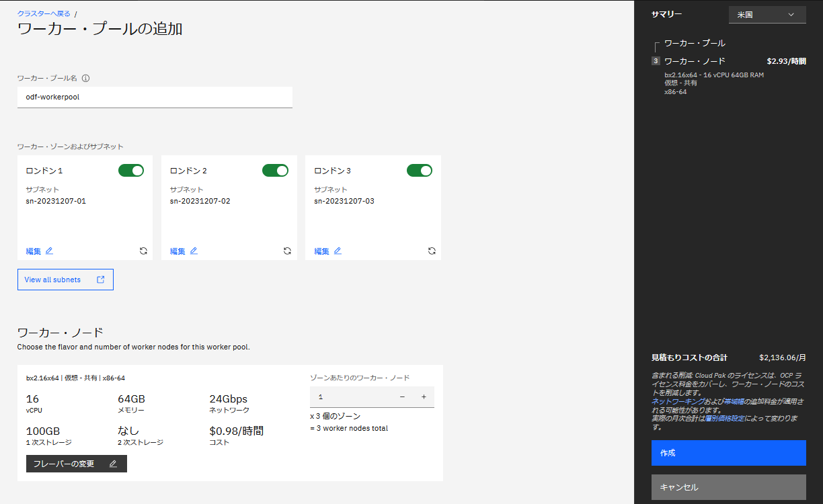Click the pencil icon on ロンドン 3 card
Image resolution: width=823 pixels, height=504 pixels.
338,251
